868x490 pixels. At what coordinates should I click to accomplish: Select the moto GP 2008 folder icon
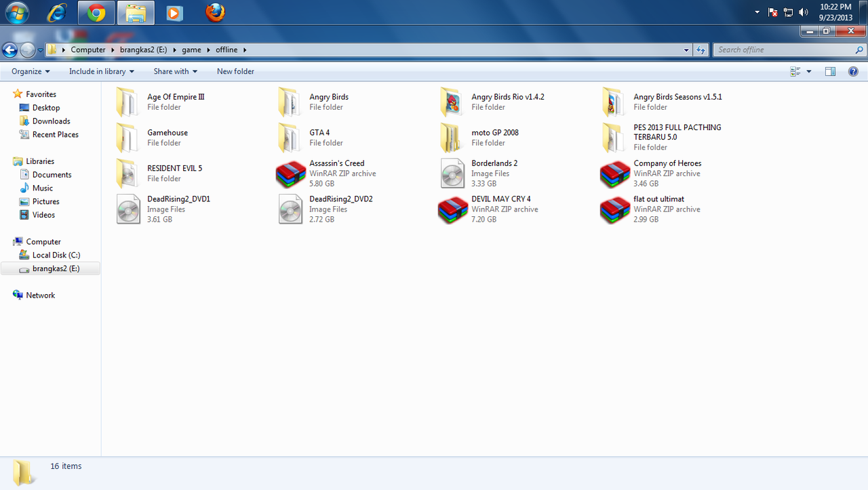click(452, 138)
